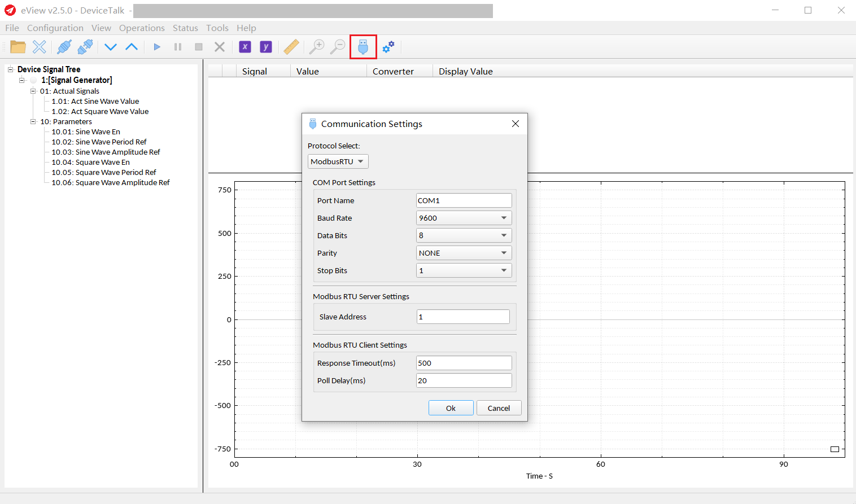Image resolution: width=856 pixels, height=504 pixels.
Task: Click the Signal Generator status circle
Action: coord(33,80)
